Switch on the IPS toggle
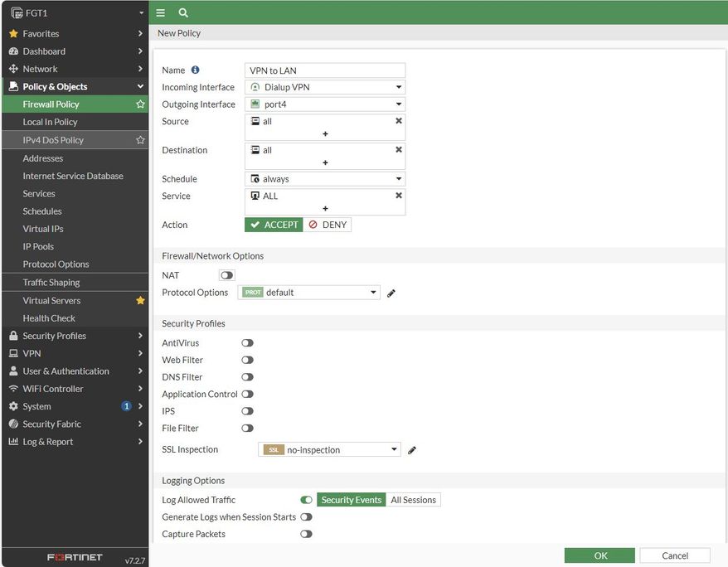 point(247,411)
